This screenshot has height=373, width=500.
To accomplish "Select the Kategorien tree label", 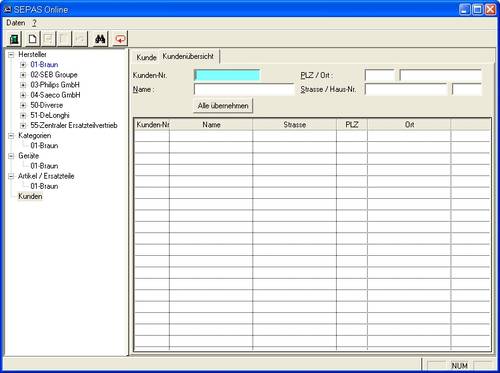I will point(35,136).
